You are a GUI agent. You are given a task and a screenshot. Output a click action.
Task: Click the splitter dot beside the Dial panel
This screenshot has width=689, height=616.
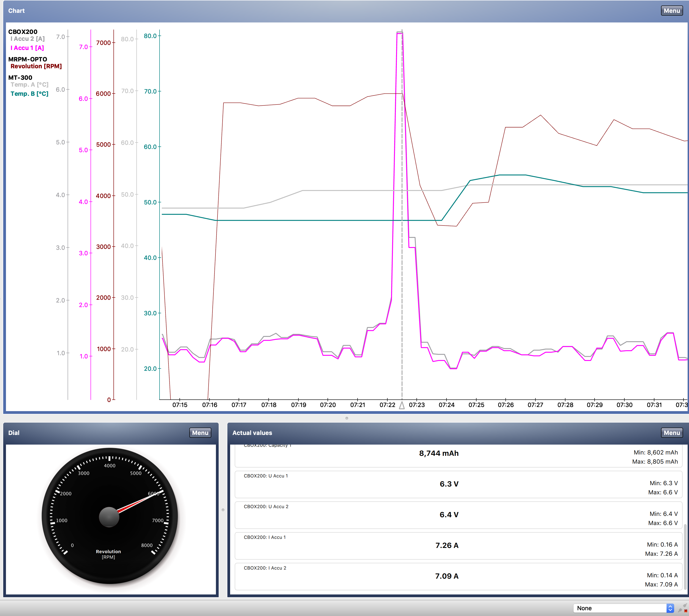(223, 510)
